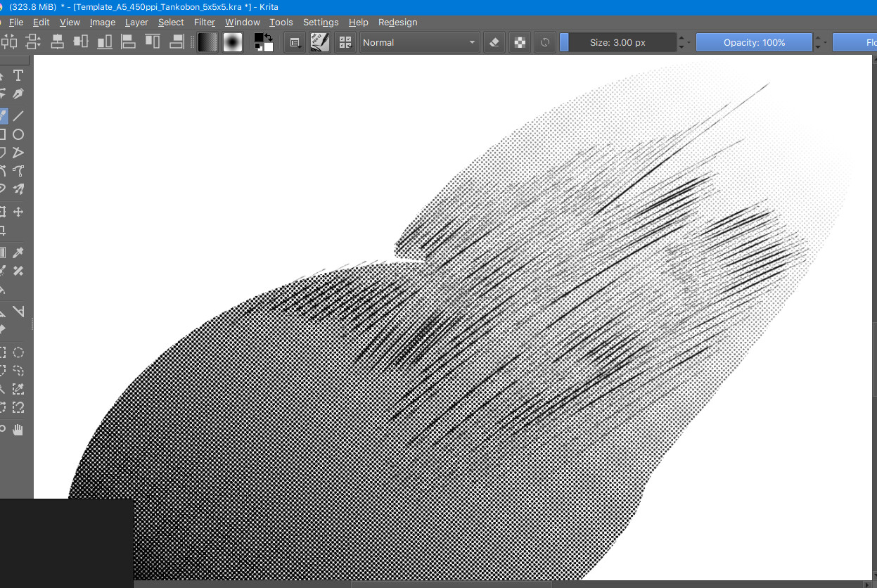This screenshot has width=877, height=588.
Task: Select the Calligraphy tool
Action: 18,94
